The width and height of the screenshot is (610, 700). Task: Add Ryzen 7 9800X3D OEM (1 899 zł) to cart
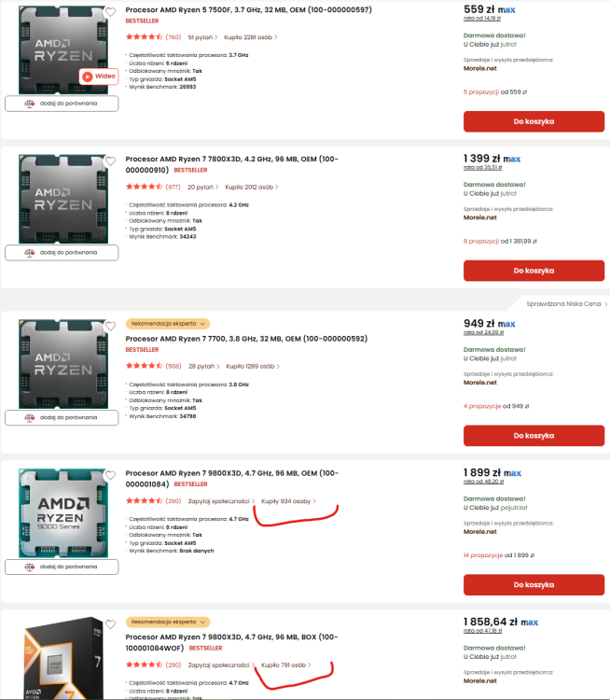pos(534,585)
